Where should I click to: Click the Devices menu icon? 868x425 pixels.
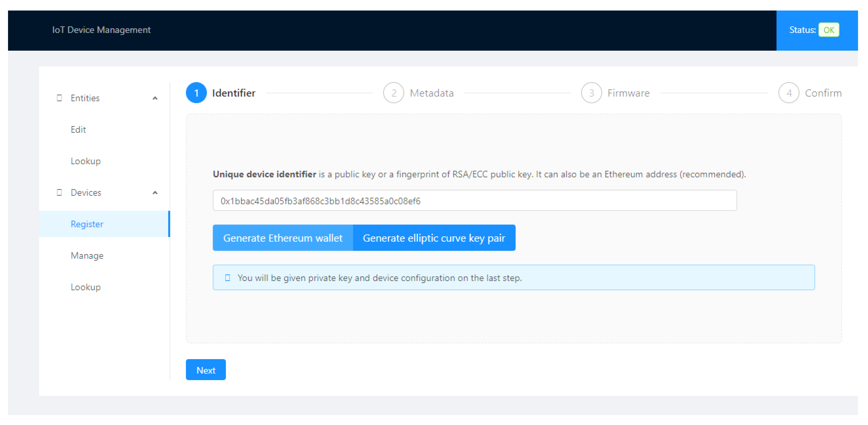point(59,192)
